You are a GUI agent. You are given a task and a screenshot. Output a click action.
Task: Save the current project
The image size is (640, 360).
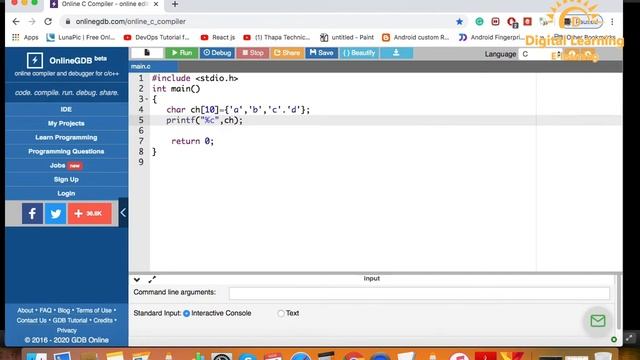[322, 53]
